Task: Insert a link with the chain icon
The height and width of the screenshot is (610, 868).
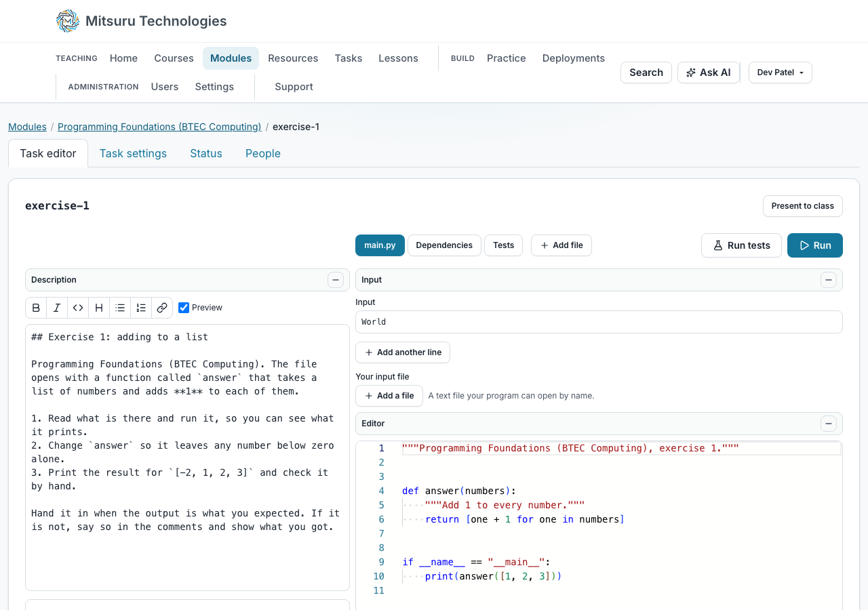Action: (162, 308)
